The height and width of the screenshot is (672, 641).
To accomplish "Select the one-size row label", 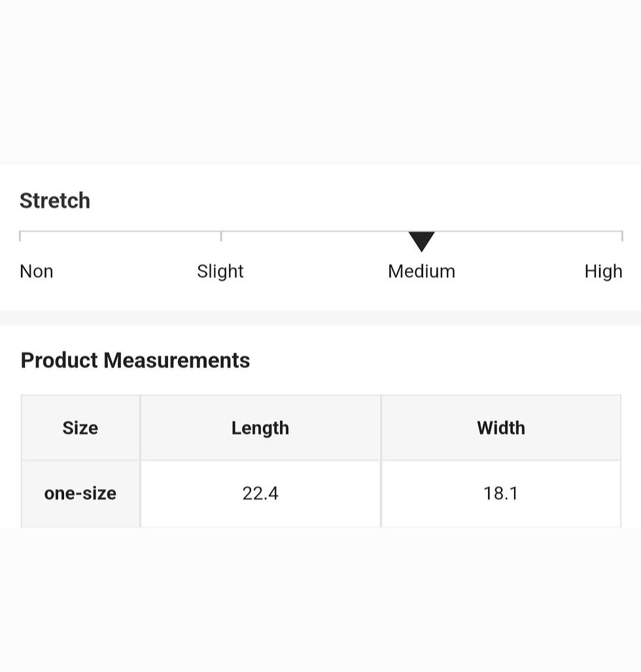I will 80,494.
